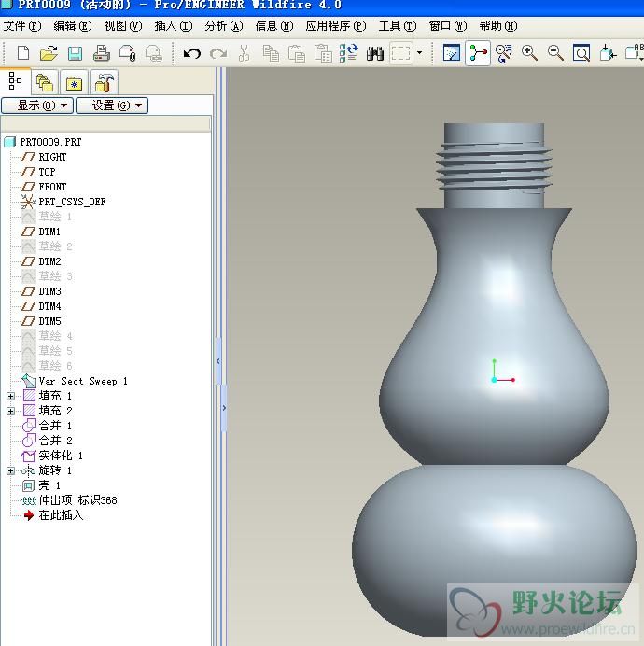Viewport: 644px width, 646px height.
Task: Open the 文件(F) menu
Action: [x=22, y=26]
